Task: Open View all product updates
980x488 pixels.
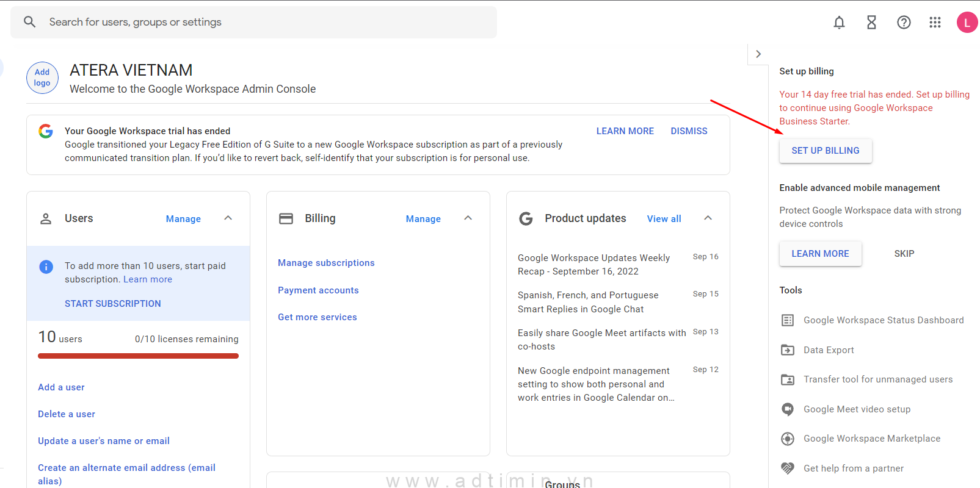Action: [664, 219]
